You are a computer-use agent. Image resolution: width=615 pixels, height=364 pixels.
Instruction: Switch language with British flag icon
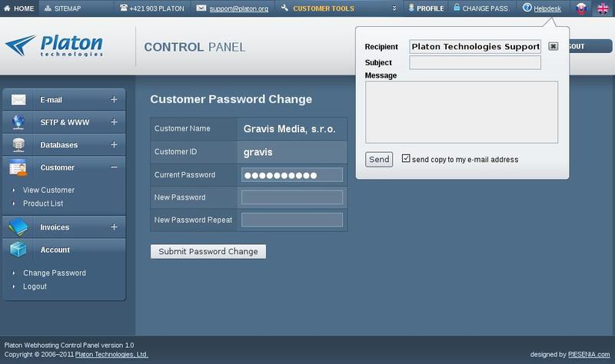click(603, 8)
